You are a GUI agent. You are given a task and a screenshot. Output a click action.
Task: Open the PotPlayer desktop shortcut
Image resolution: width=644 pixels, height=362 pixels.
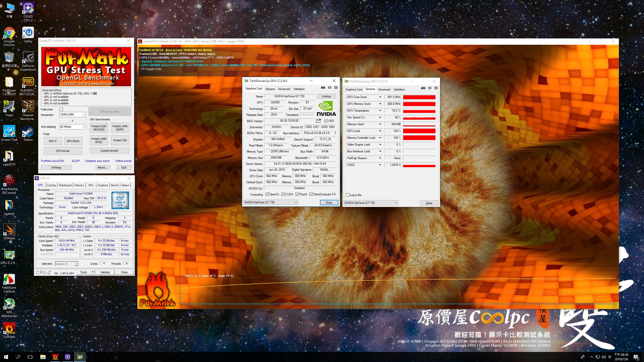tap(9, 86)
